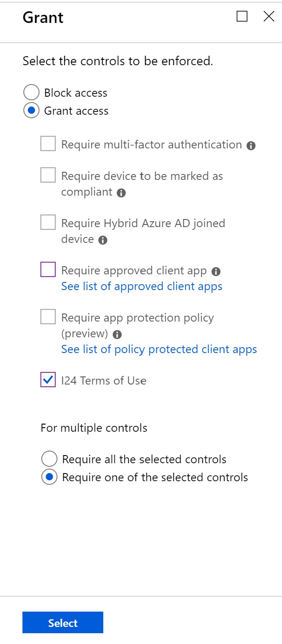Click info icon beside multi-factor authentication
Image resolution: width=282 pixels, height=644 pixels.
pyautogui.click(x=251, y=146)
